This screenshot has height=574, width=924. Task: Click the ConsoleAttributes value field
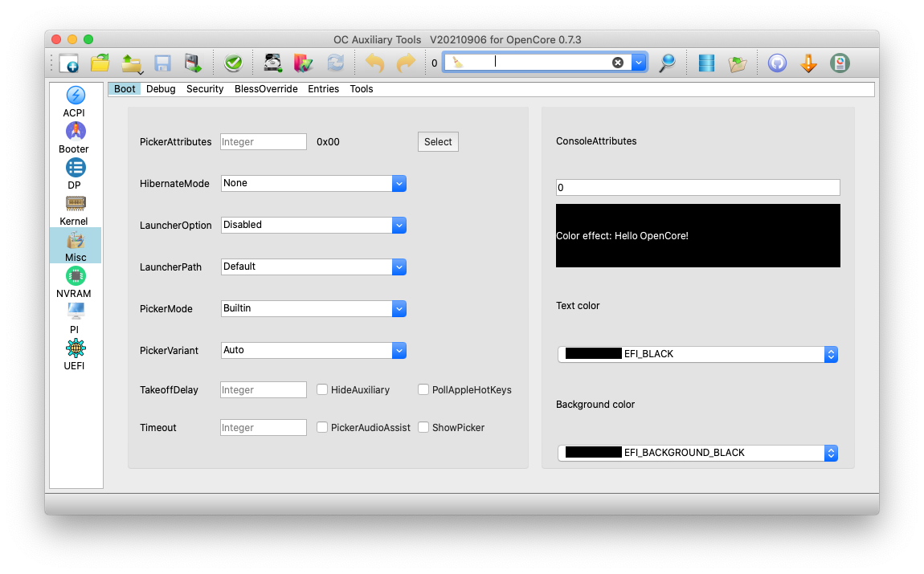[x=697, y=187]
